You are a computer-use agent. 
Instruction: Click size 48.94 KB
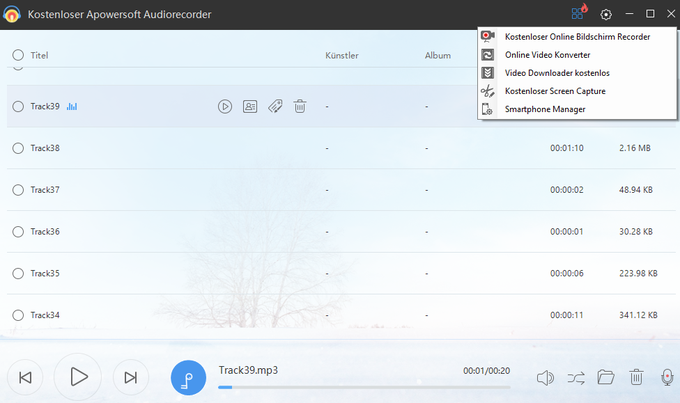636,190
